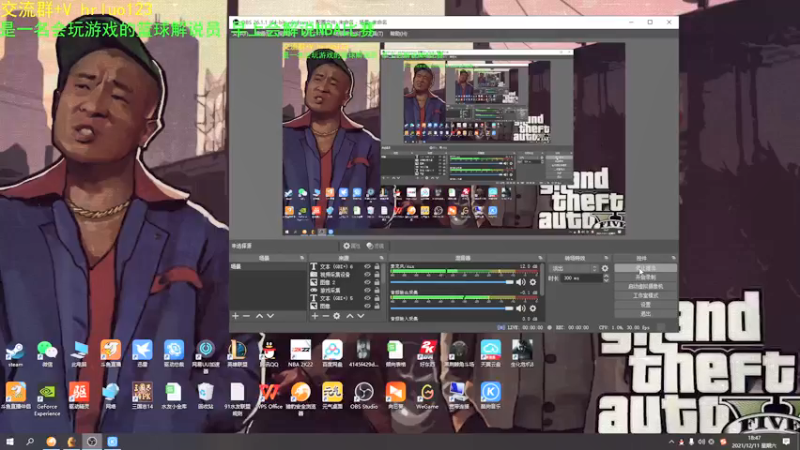The image size is (800, 450).
Task: Select the scene entry in Scenes list
Action: click(x=268, y=266)
